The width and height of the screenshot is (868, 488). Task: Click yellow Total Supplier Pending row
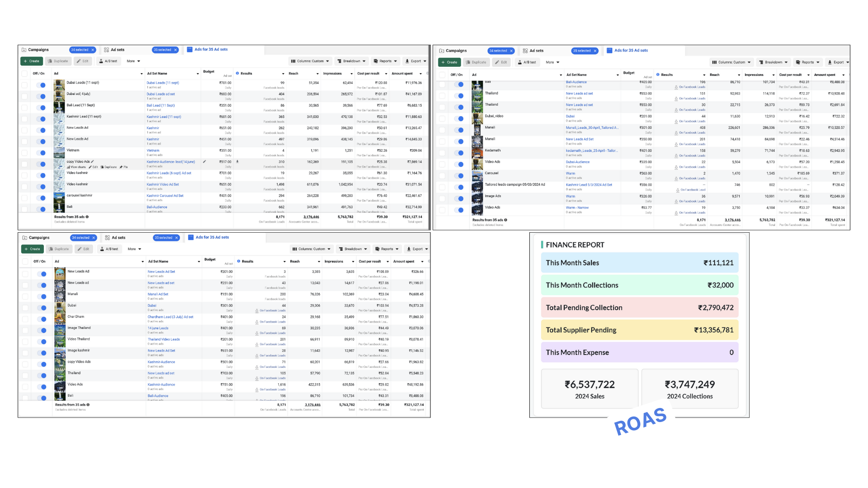(639, 330)
